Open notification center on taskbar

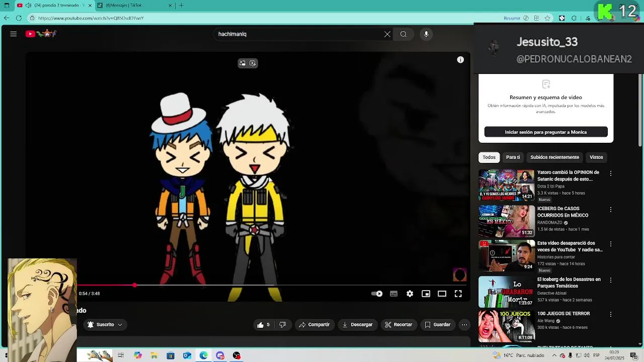coord(633,355)
